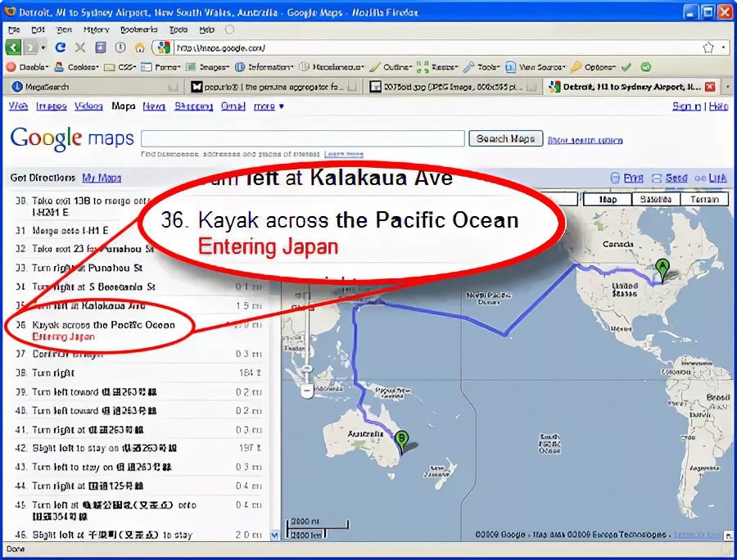This screenshot has width=737, height=560.
Task: Click the round green status icon after checkmark
Action: (646, 67)
